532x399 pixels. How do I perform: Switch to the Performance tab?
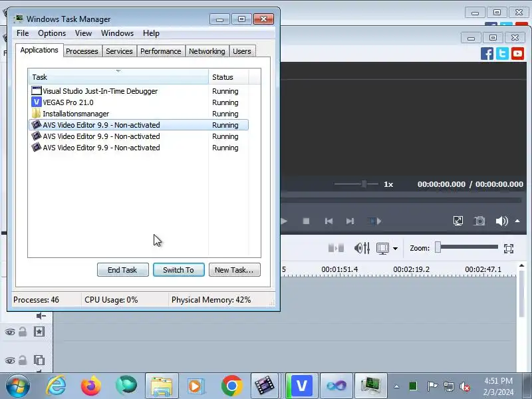click(x=161, y=51)
